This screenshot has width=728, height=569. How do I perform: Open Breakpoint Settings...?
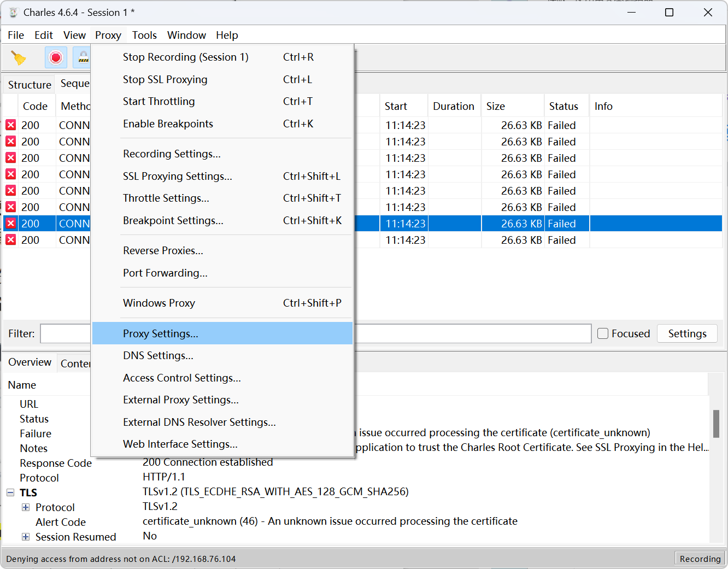click(x=222, y=221)
